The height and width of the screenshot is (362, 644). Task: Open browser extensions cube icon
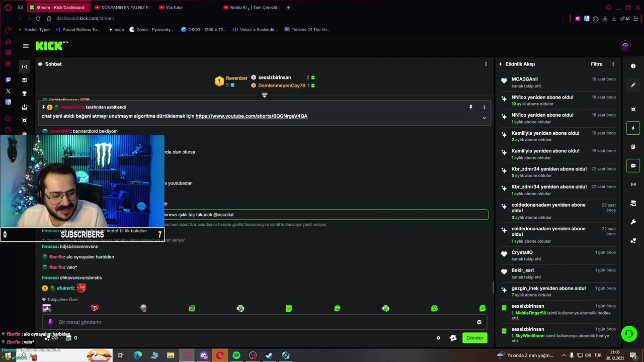(x=596, y=19)
